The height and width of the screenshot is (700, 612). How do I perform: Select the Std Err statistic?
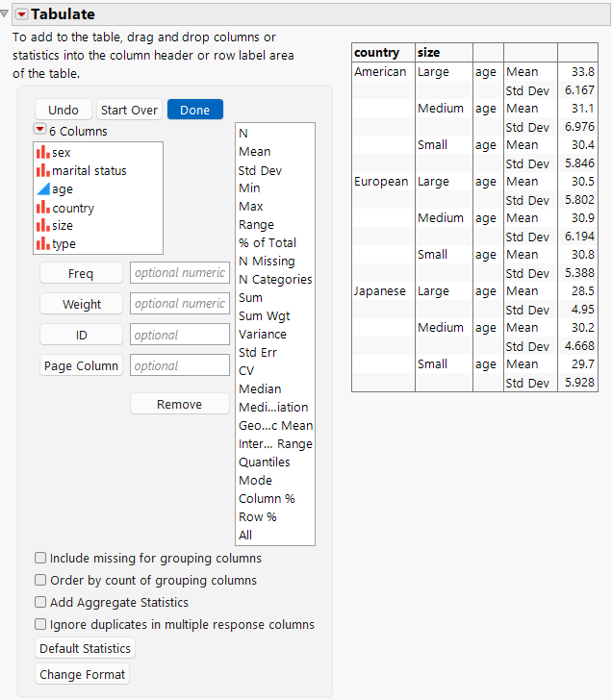click(257, 353)
